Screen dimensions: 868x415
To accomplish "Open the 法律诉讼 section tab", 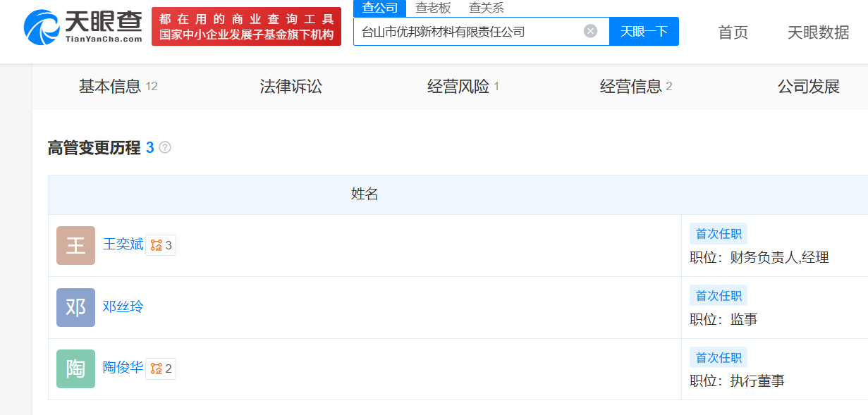I will pos(291,87).
